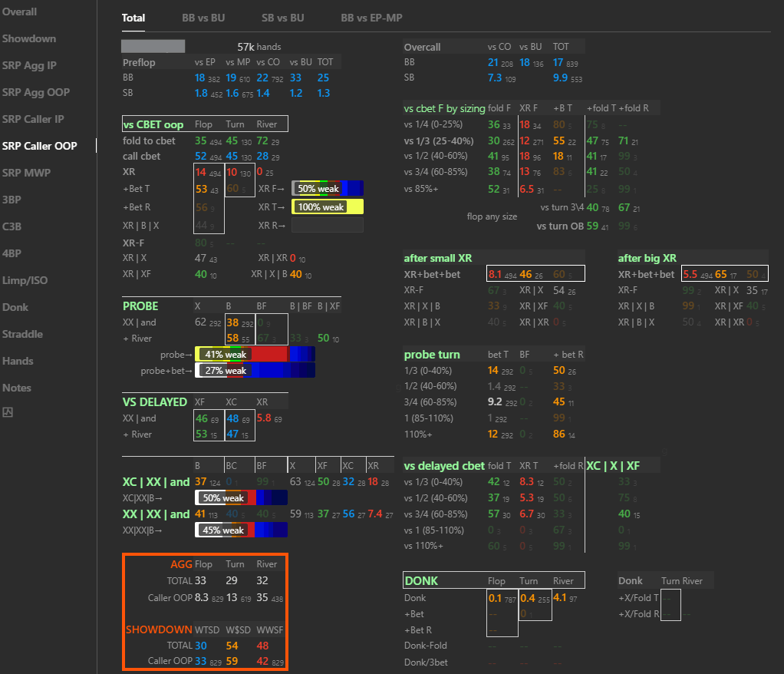Click SHOWDOWN TOTAL WTSD value 30

[x=200, y=646]
